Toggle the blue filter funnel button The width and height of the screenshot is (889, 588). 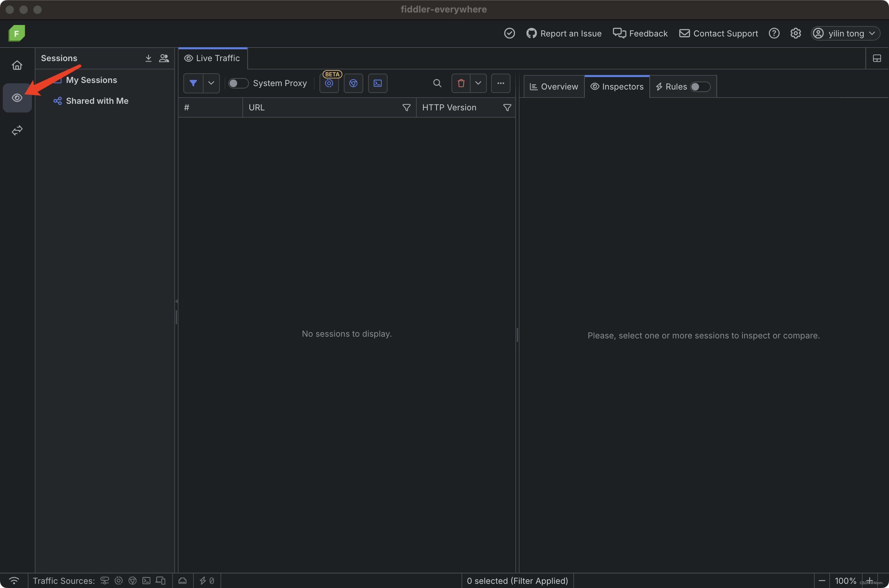coord(193,83)
